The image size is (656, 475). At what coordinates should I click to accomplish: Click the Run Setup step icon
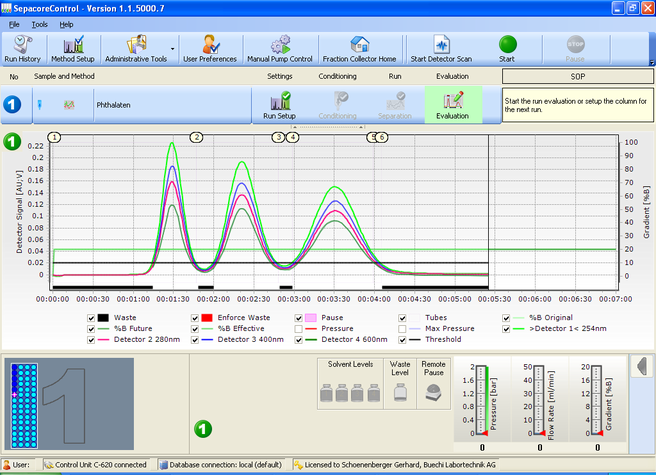click(x=279, y=104)
